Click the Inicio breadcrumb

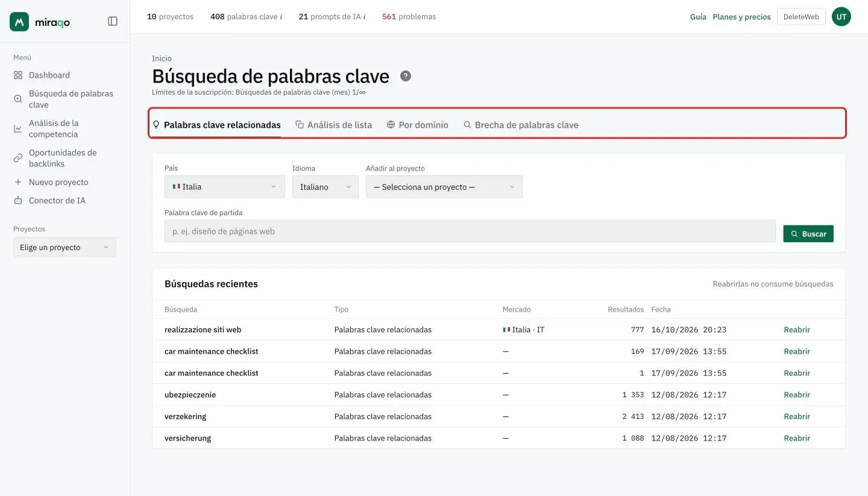(x=162, y=58)
